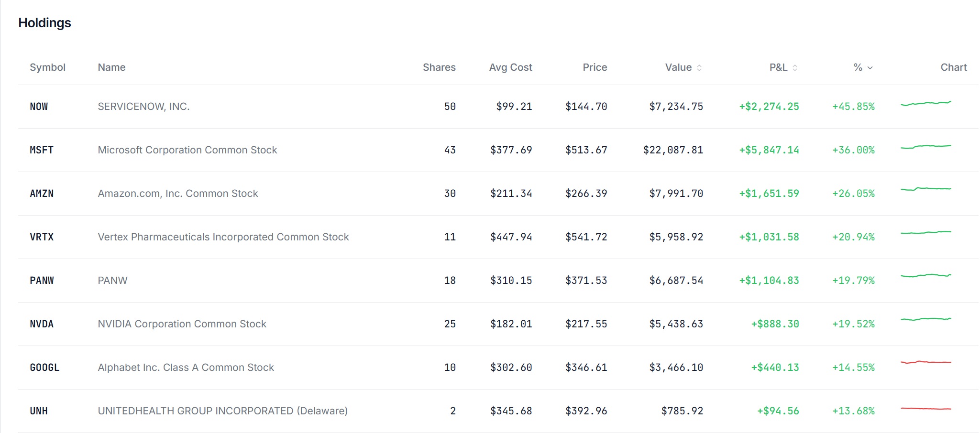Screen dimensions: 980x433
Task: Open the % column sort chevron
Action: pyautogui.click(x=870, y=68)
